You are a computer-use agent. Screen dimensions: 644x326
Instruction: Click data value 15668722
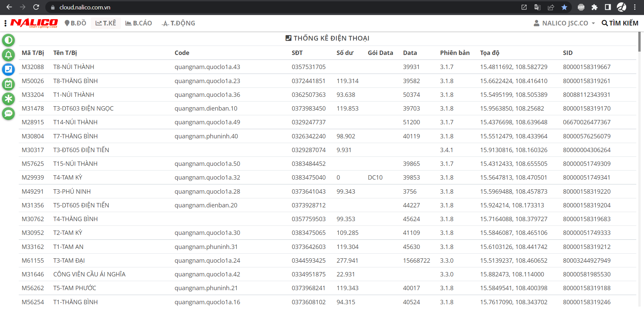coord(416,261)
